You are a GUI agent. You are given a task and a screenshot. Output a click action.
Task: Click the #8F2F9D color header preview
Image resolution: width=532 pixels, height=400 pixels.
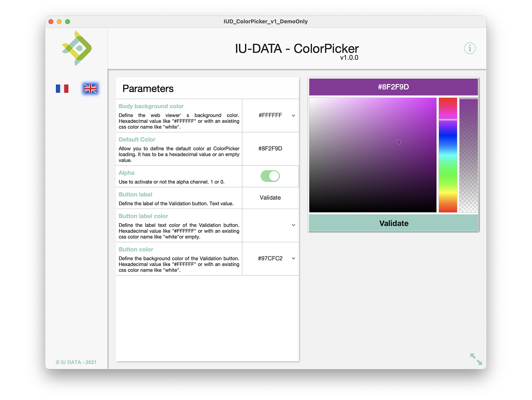393,87
